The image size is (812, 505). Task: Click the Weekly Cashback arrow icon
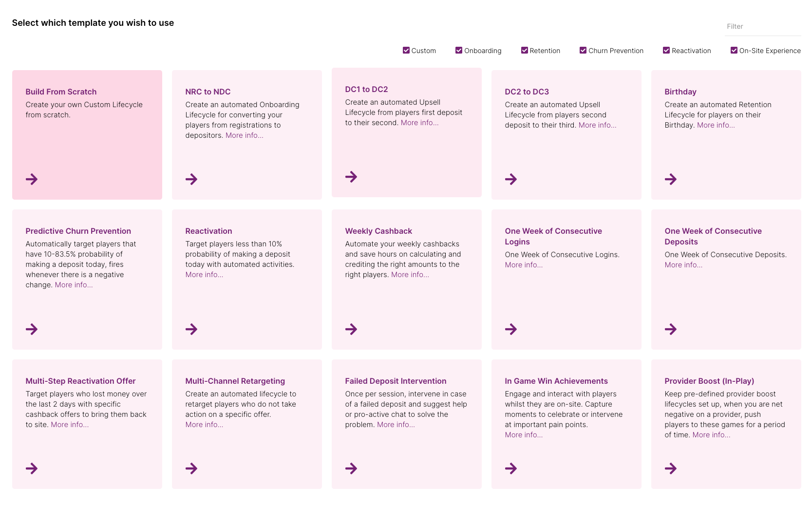tap(351, 329)
